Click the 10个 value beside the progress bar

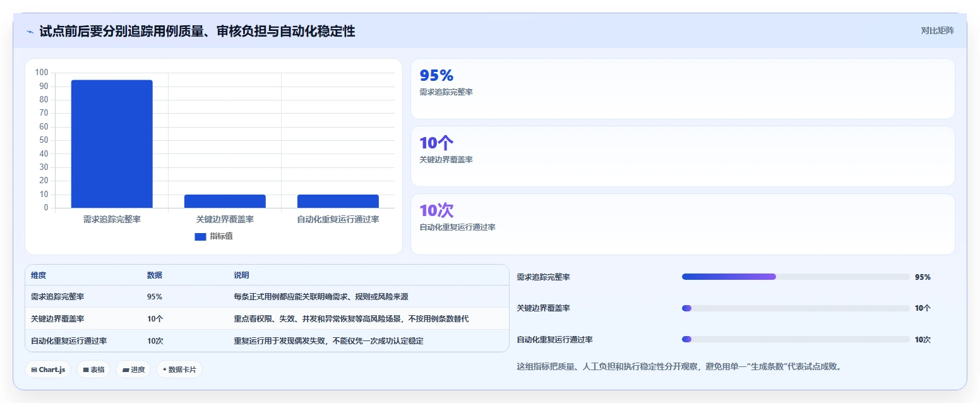(923, 308)
